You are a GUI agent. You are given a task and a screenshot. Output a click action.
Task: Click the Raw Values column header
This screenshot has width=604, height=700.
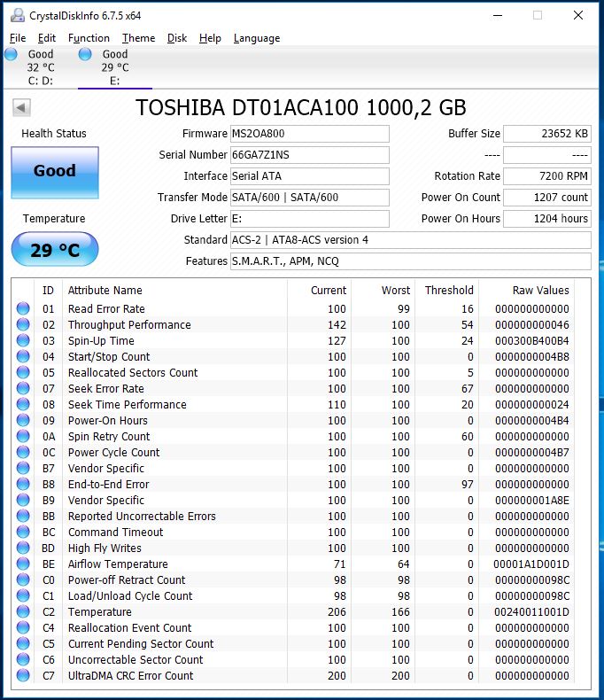540,290
